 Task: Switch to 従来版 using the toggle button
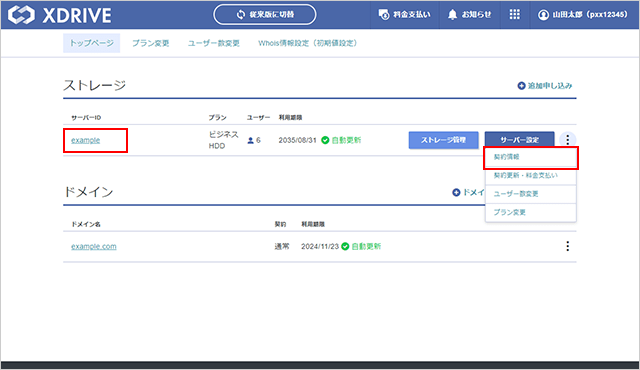(x=264, y=15)
